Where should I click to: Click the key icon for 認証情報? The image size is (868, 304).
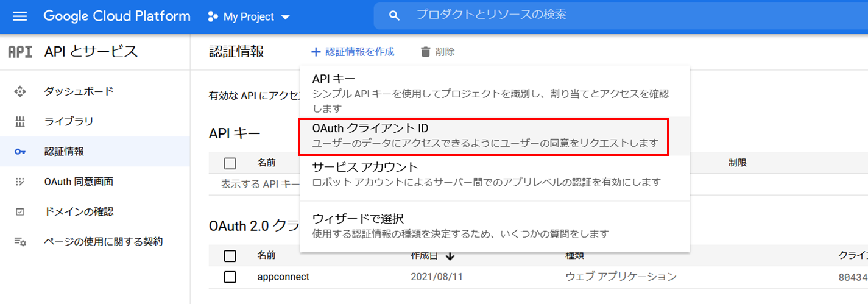(x=20, y=152)
